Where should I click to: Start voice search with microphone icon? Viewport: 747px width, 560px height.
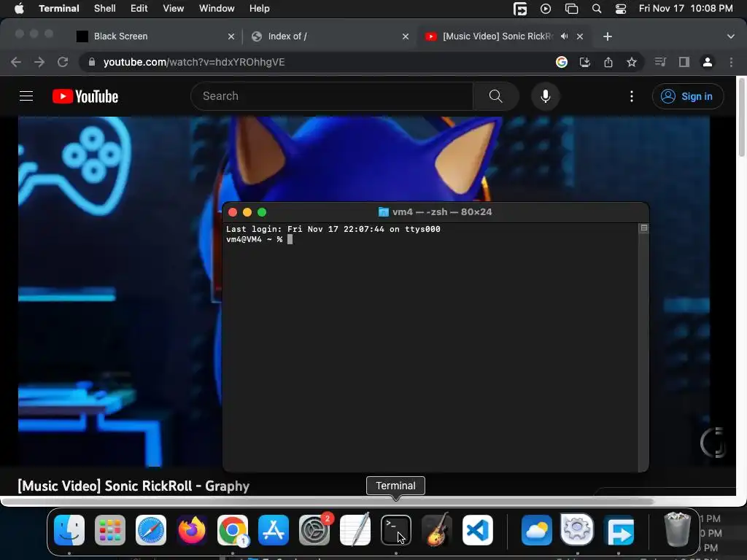tap(546, 96)
